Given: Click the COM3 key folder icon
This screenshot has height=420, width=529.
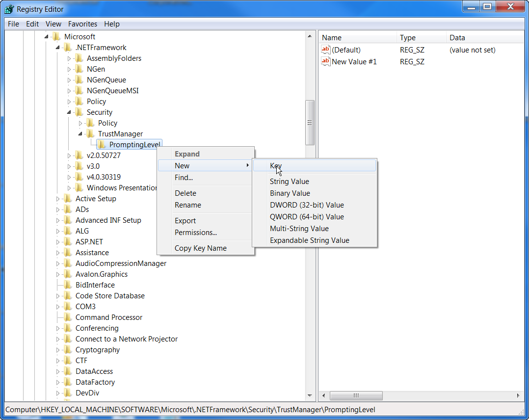Looking at the screenshot, I should pos(67,306).
